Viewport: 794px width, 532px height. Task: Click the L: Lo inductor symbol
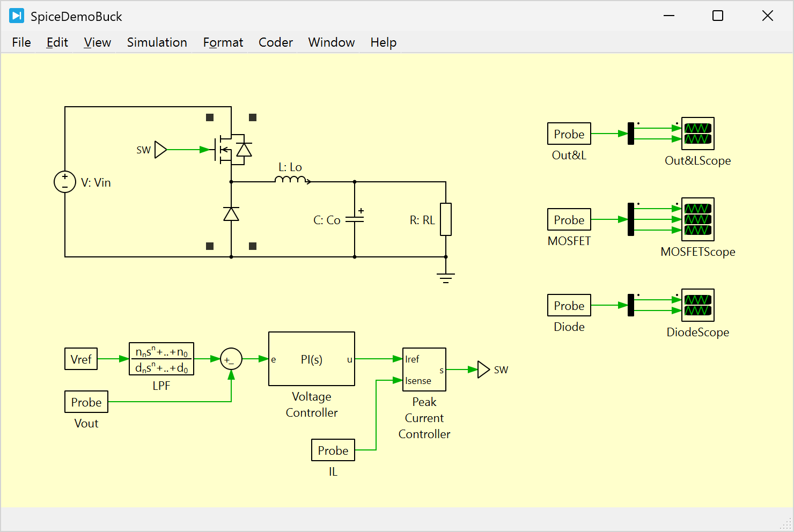[291, 180]
